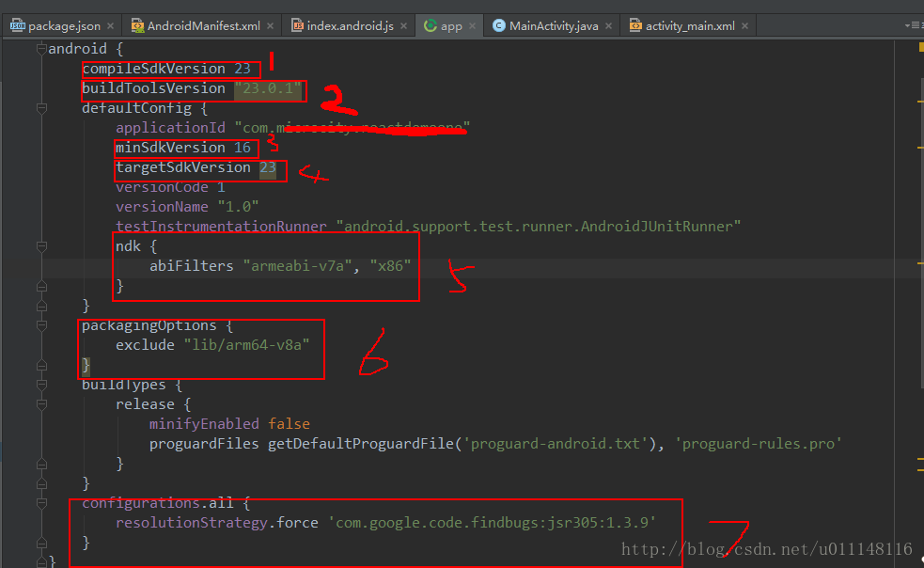The width and height of the screenshot is (924, 568).
Task: Click the 'proguard-rules.pro' string
Action: tap(759, 444)
